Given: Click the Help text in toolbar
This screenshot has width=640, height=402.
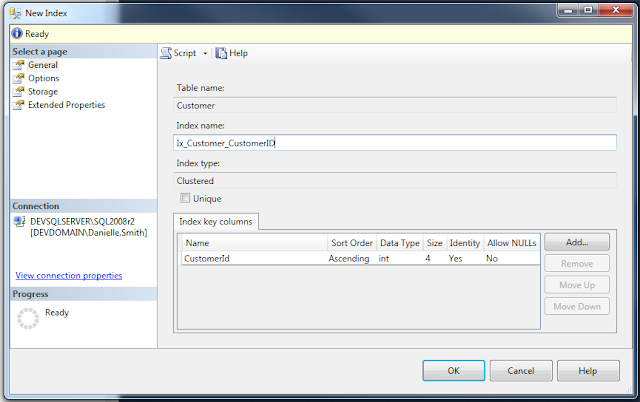Looking at the screenshot, I should pyautogui.click(x=238, y=53).
